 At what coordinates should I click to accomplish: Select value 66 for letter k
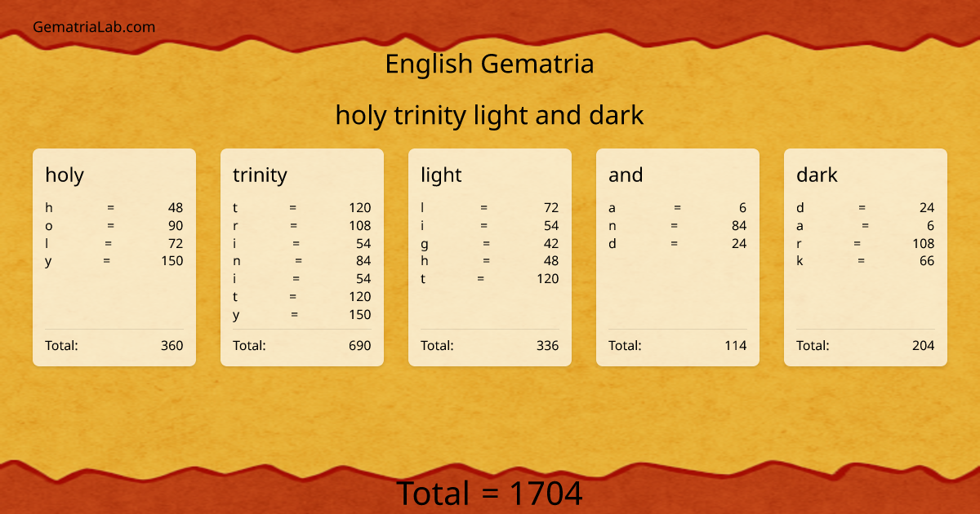coord(927,261)
